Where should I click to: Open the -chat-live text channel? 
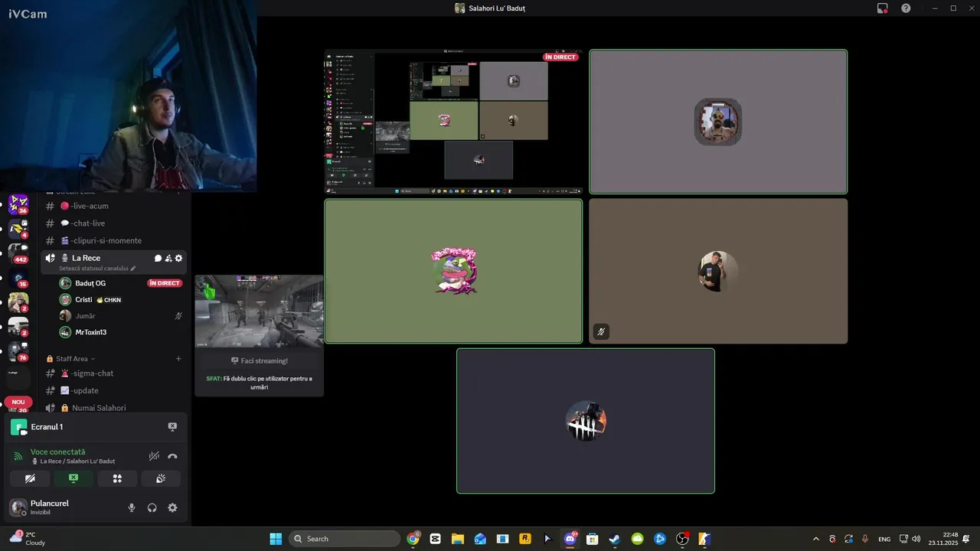click(x=115, y=223)
